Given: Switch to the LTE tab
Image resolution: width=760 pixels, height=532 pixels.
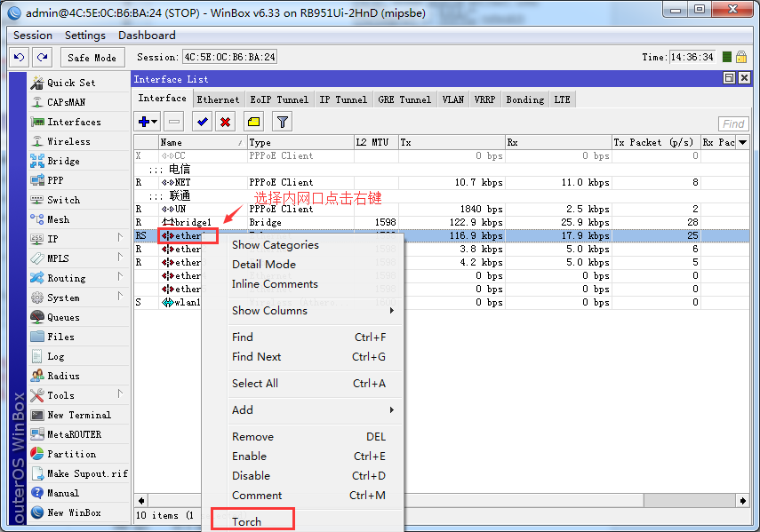Looking at the screenshot, I should tap(563, 99).
